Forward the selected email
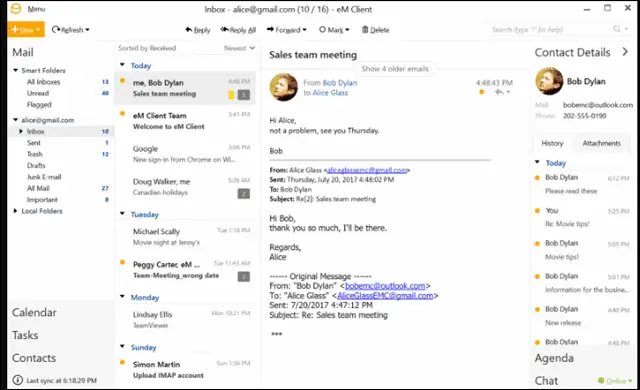Image resolution: width=640 pixels, height=390 pixels. point(284,30)
